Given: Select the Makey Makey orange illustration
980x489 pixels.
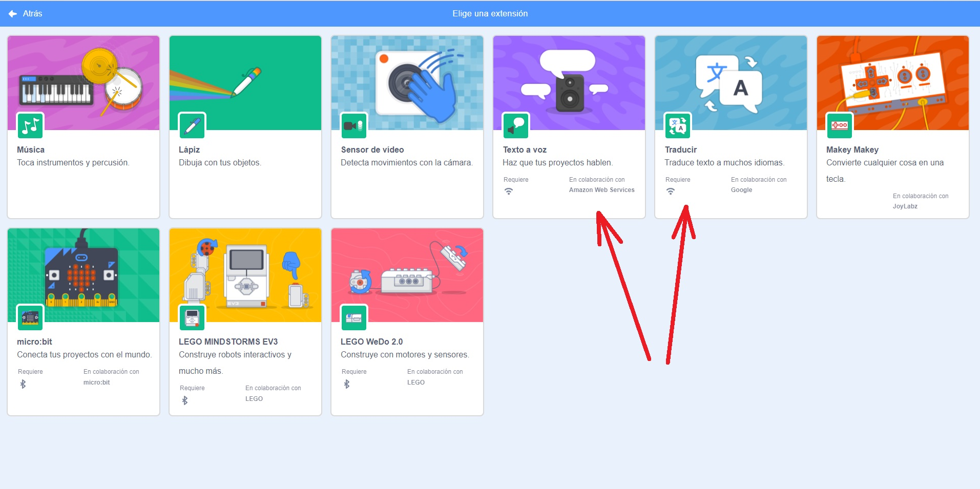Looking at the screenshot, I should tap(893, 77).
